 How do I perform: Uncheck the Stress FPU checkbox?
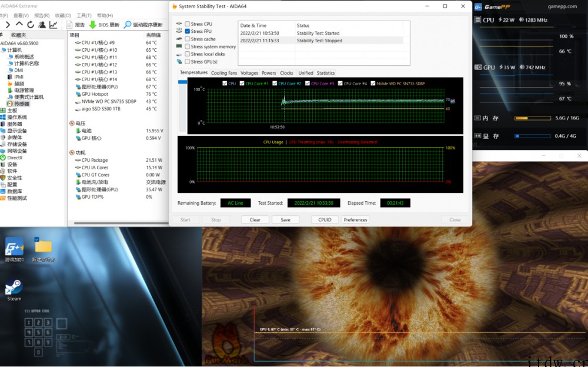[x=188, y=31]
